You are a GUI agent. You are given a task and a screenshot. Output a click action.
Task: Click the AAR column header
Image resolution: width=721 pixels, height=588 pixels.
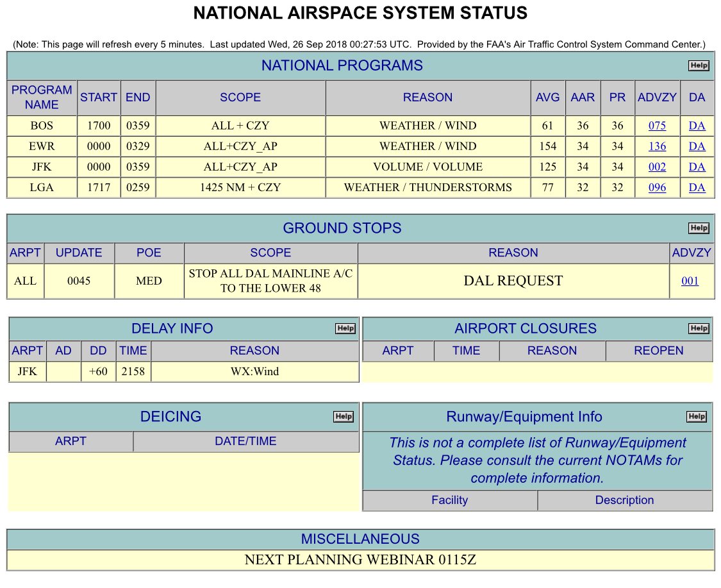point(583,97)
